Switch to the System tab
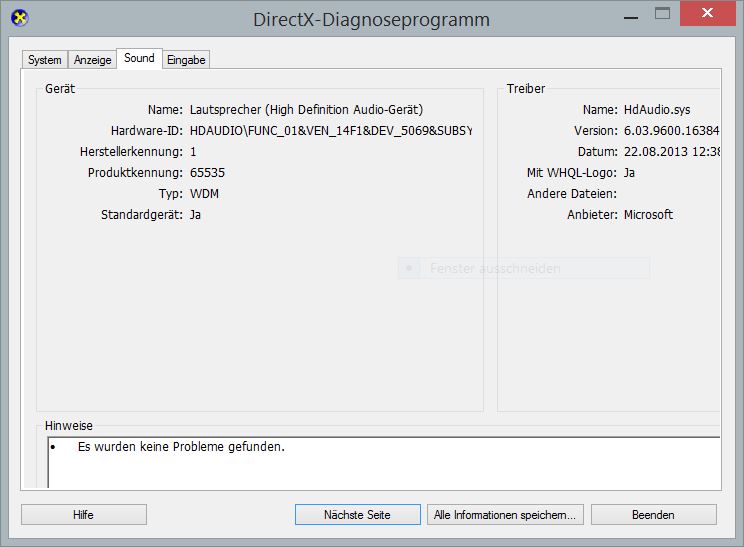This screenshot has height=547, width=744. [45, 60]
